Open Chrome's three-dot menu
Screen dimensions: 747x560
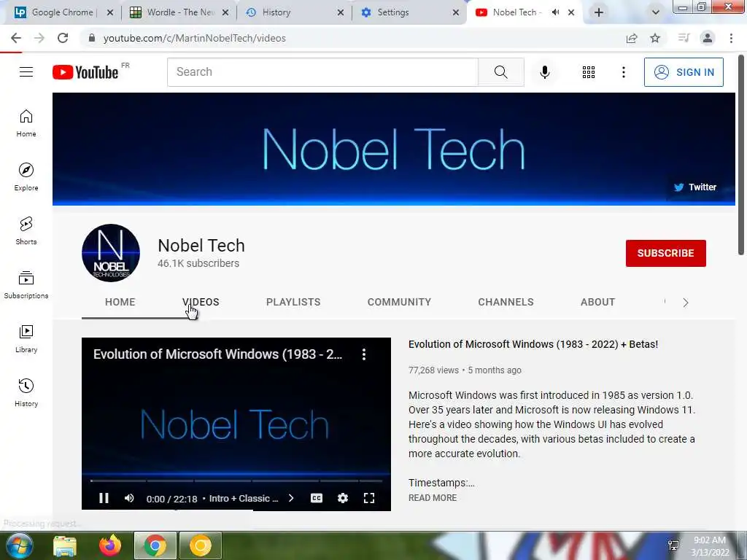click(x=731, y=38)
